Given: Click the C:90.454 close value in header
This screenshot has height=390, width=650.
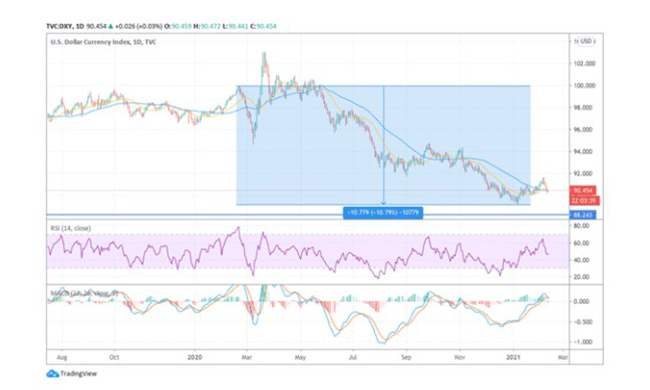Looking at the screenshot, I should (263, 26).
